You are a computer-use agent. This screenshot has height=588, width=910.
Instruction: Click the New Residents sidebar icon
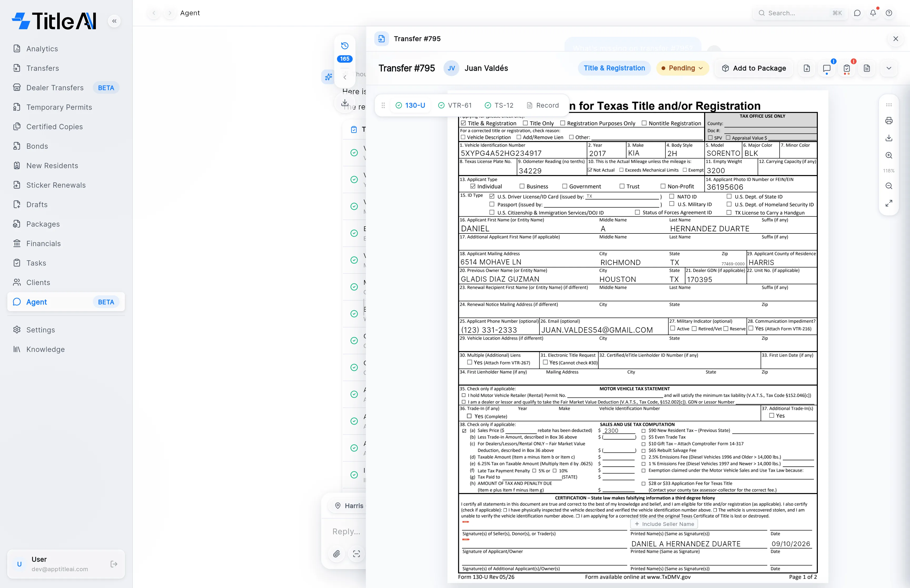pos(17,165)
